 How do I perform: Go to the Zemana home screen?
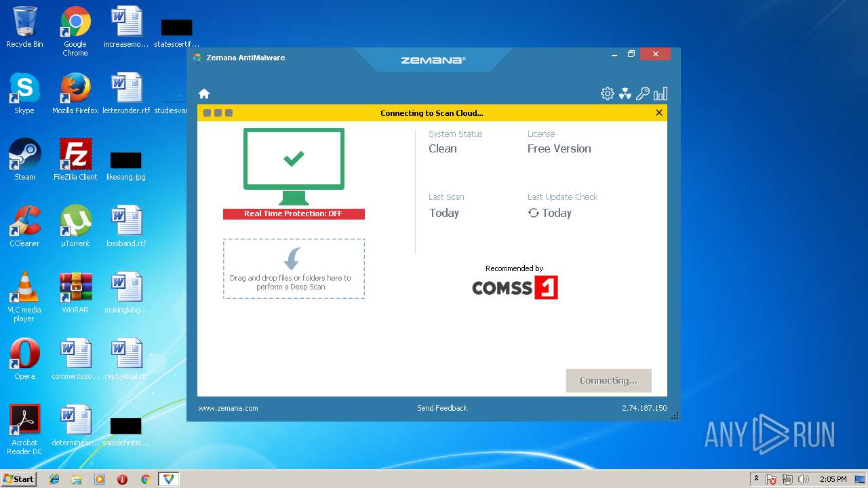point(204,94)
